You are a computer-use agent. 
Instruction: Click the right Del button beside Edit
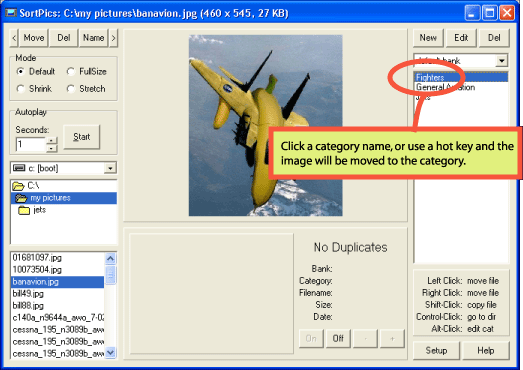tap(494, 38)
